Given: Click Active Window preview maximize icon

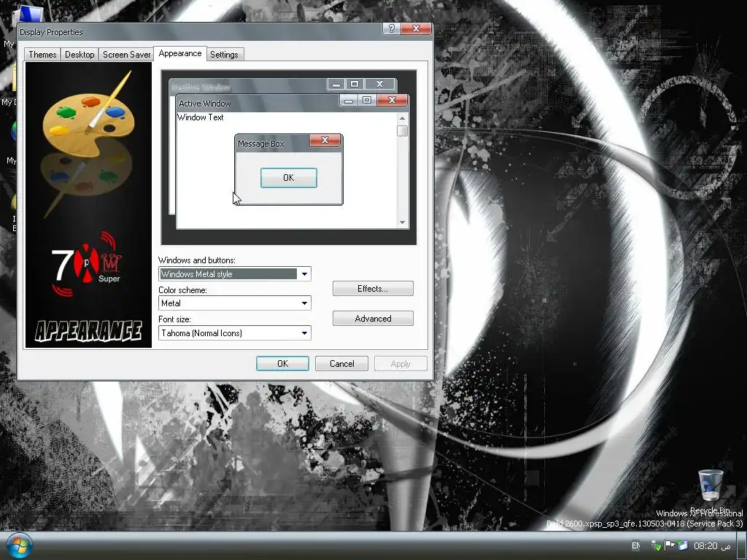Looking at the screenshot, I should click(x=367, y=100).
